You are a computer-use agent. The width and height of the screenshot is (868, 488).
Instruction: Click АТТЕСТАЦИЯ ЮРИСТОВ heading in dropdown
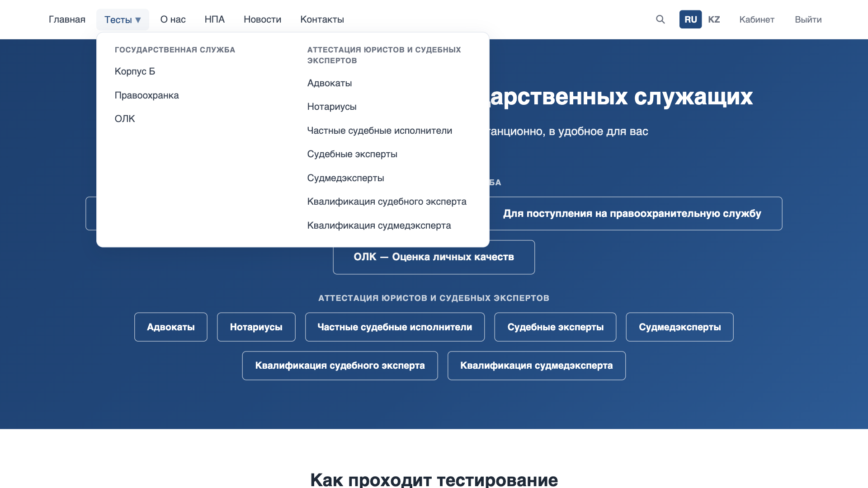384,55
